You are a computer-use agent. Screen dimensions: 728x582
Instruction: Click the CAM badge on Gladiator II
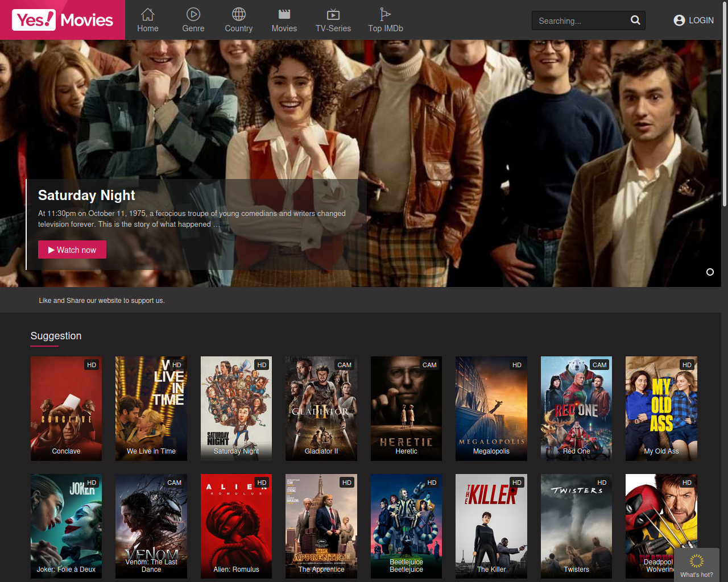(345, 365)
